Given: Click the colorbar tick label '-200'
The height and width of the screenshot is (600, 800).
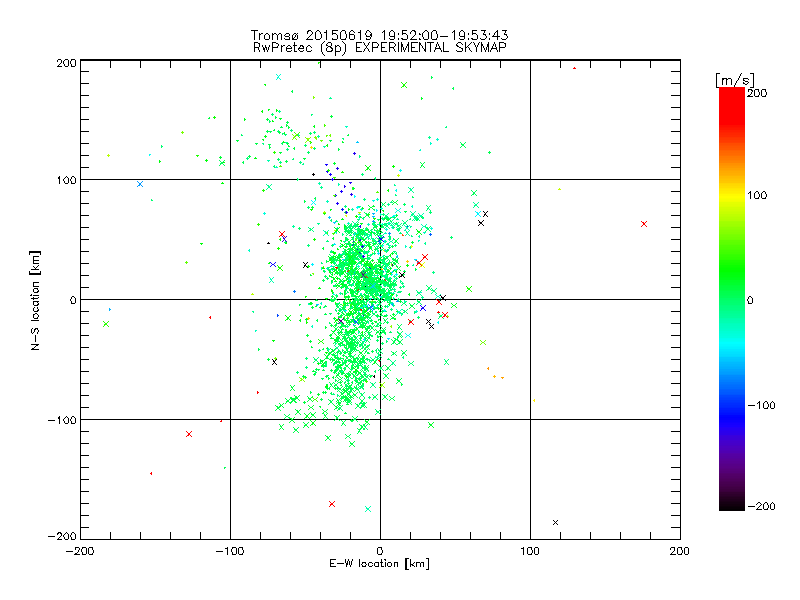Looking at the screenshot, I should [761, 506].
